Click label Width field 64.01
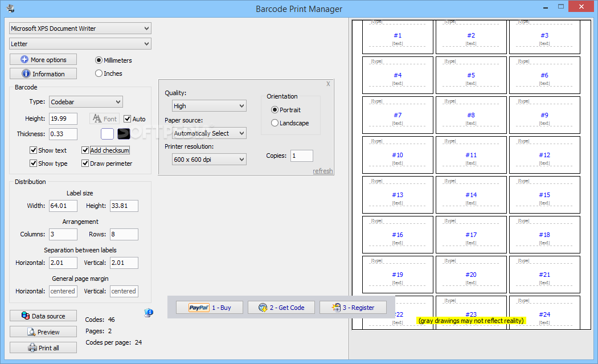The height and width of the screenshot is (364, 598). pyautogui.click(x=63, y=206)
